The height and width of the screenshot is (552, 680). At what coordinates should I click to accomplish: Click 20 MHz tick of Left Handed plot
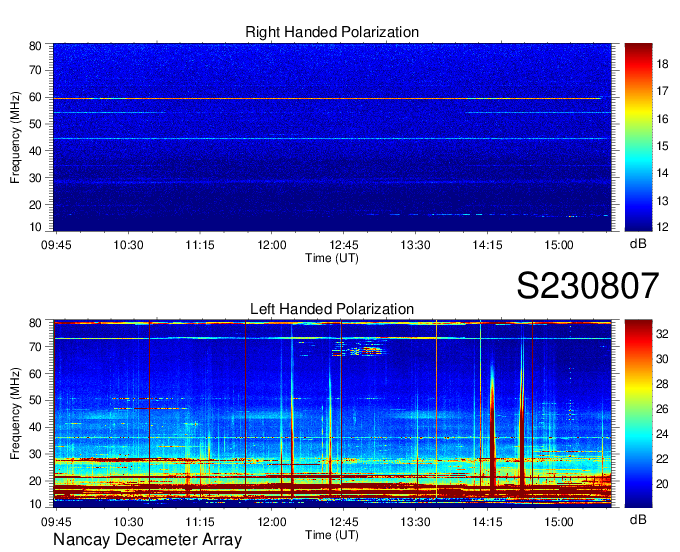[35, 481]
